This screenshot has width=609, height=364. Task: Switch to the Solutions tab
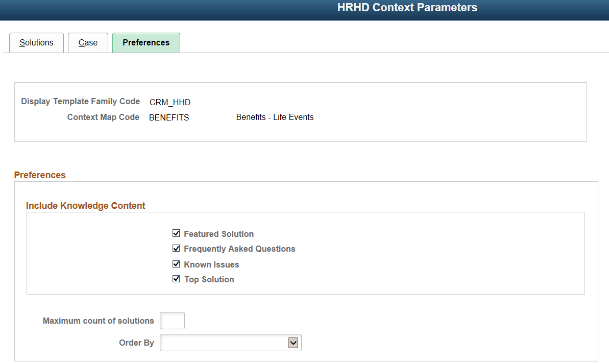pos(36,43)
